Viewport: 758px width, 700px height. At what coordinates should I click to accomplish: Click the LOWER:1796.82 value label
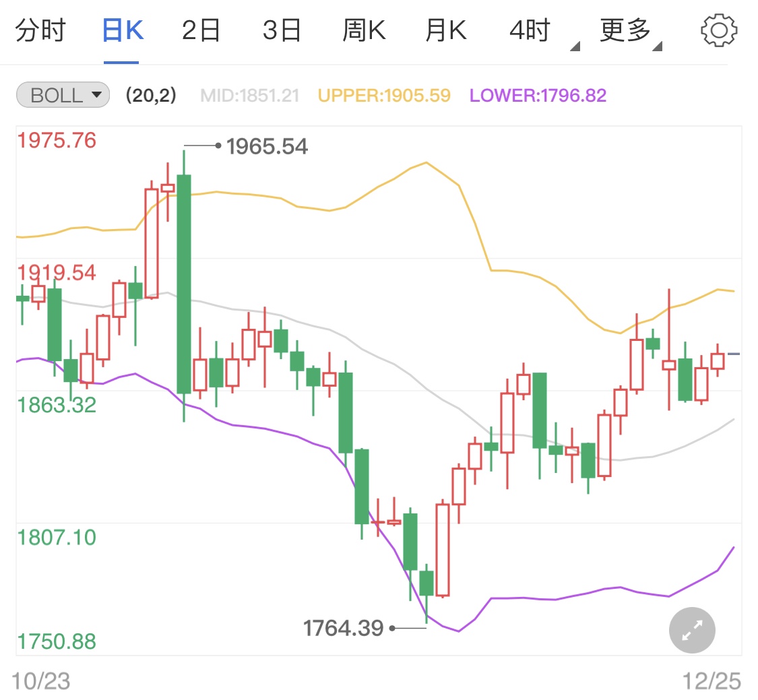pos(538,95)
